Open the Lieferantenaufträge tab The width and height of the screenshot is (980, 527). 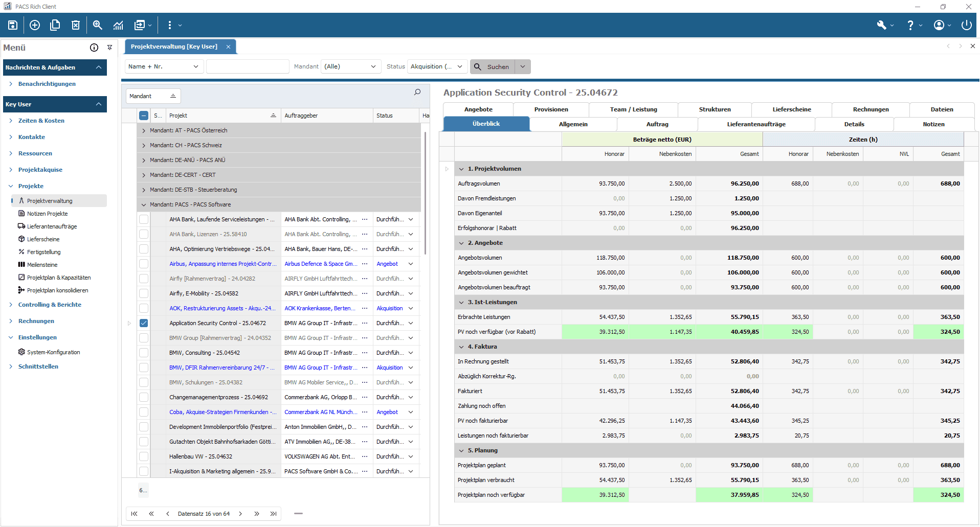756,124
